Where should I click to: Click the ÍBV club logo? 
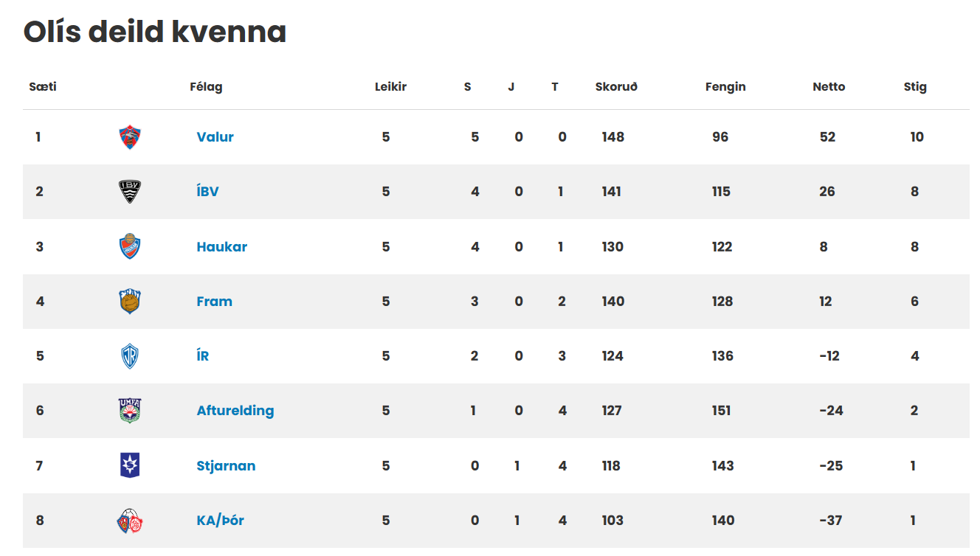pyautogui.click(x=130, y=192)
